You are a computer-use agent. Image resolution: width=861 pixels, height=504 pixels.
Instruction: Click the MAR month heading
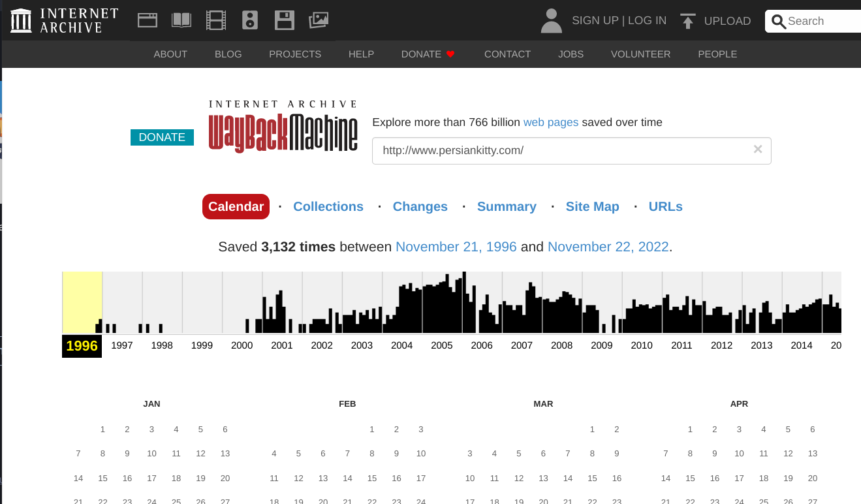point(543,404)
